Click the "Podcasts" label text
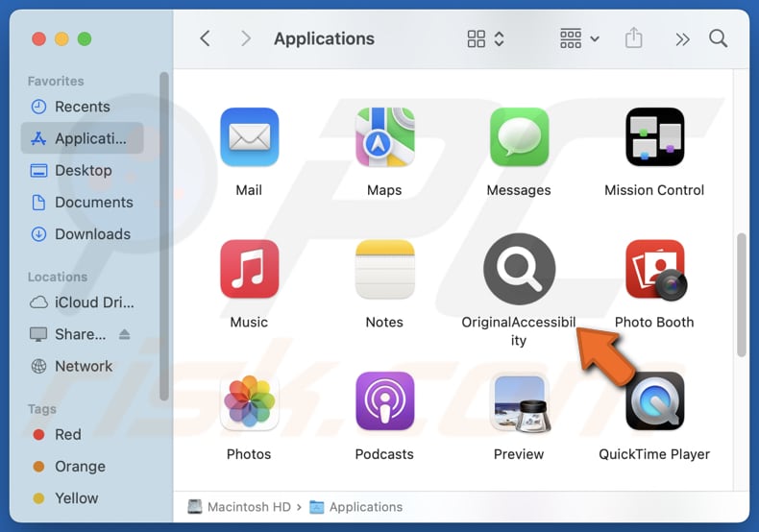This screenshot has height=532, width=759. tap(384, 454)
